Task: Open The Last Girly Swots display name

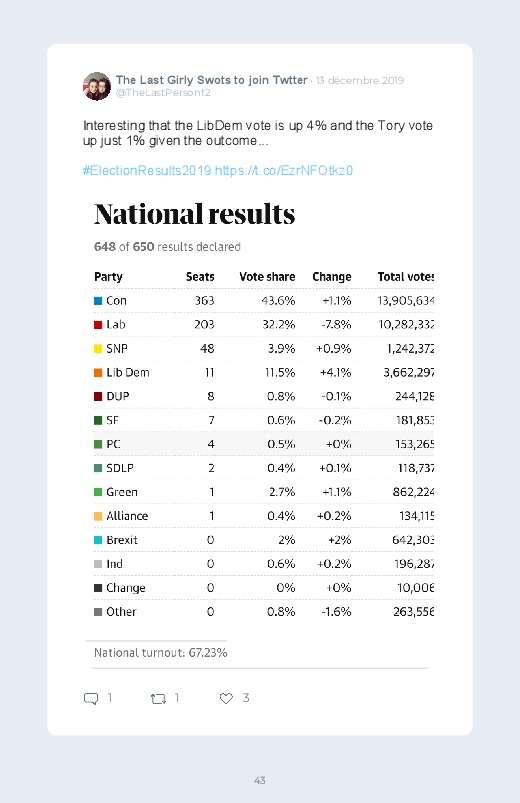Action: pos(212,80)
